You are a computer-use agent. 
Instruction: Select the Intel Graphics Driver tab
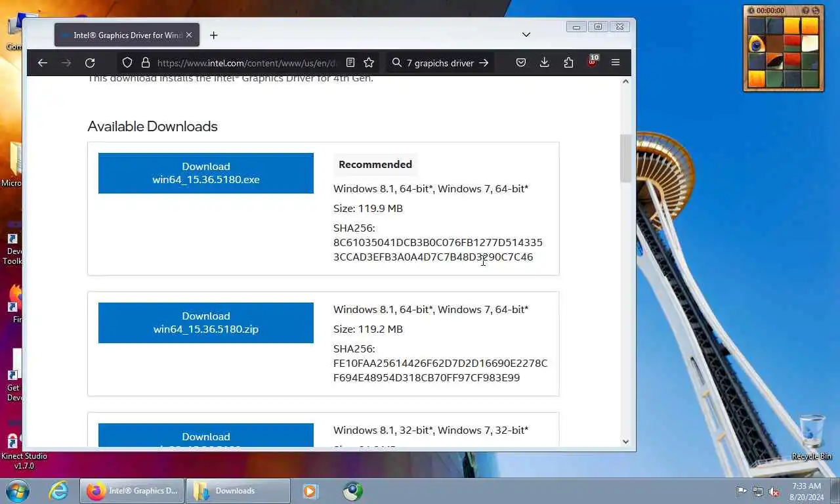(127, 35)
